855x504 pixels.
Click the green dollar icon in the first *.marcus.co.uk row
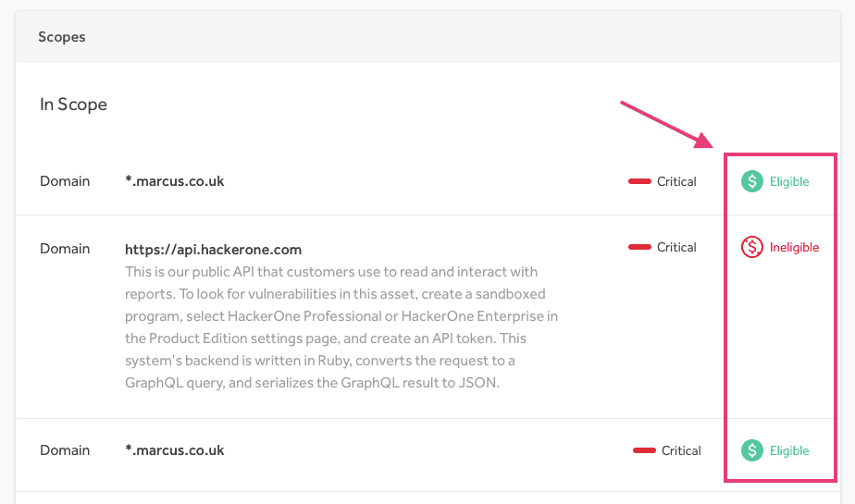point(752,181)
